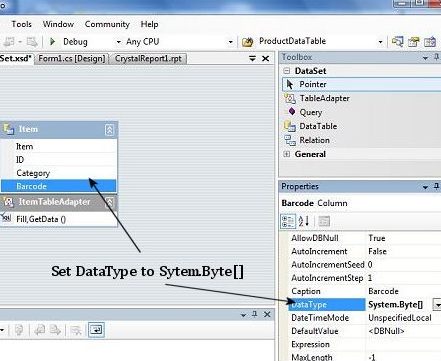Screen dimensions: 441x361
Task: Sort properties by category
Action: (288, 221)
